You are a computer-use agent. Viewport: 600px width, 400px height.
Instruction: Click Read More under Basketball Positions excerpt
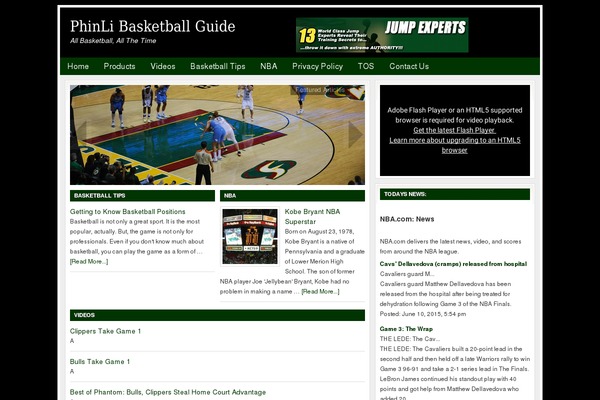[x=89, y=261]
